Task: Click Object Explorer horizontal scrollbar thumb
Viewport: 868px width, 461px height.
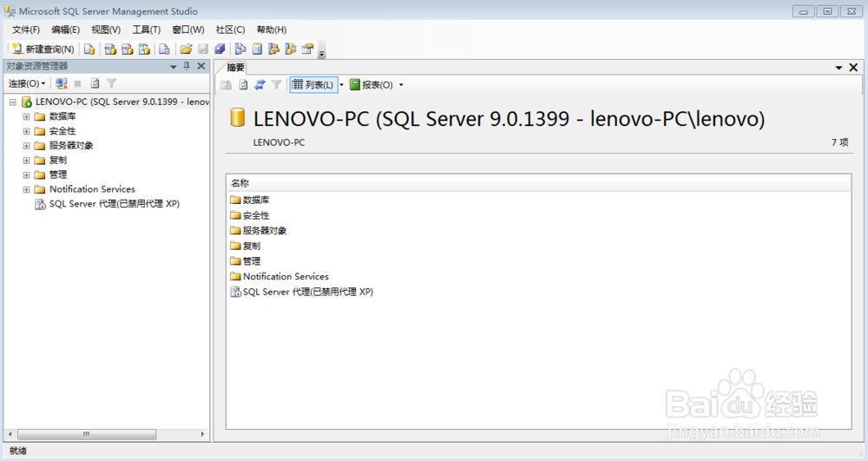Action: click(87, 434)
